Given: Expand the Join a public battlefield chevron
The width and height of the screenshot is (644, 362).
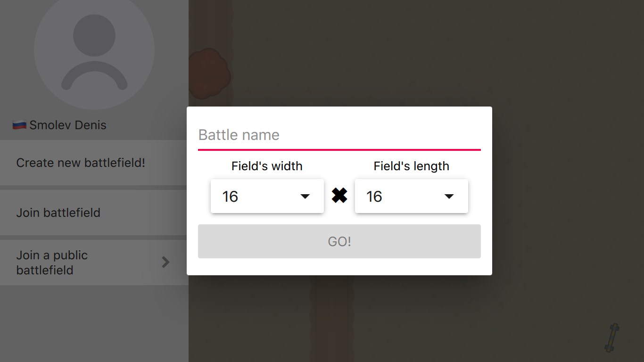Looking at the screenshot, I should click(165, 262).
